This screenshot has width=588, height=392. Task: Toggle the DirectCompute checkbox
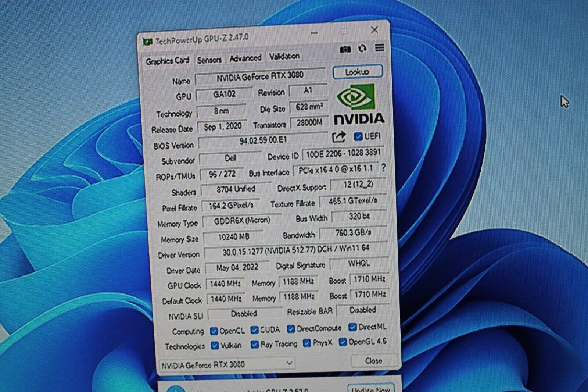click(291, 328)
